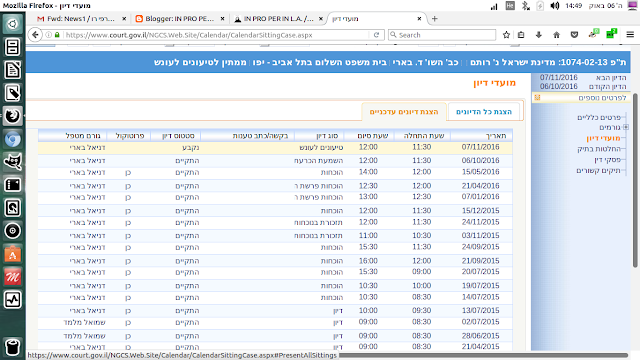
Task: Click the URL address bar
Action: coord(216,35)
